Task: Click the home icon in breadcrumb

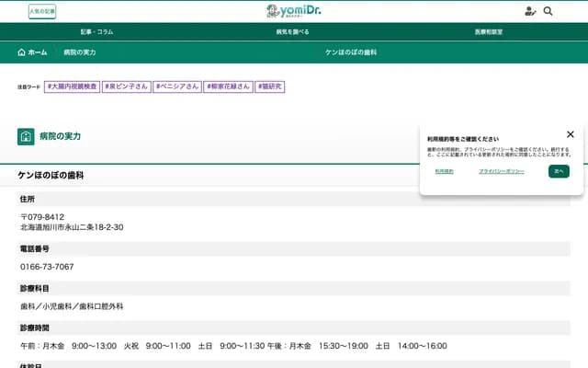Action: [22, 52]
